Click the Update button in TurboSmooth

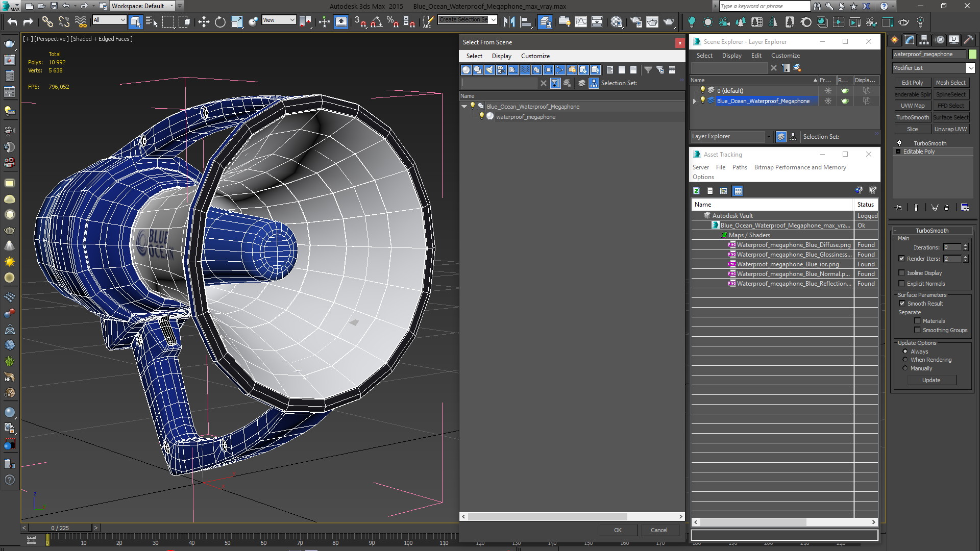pos(931,380)
